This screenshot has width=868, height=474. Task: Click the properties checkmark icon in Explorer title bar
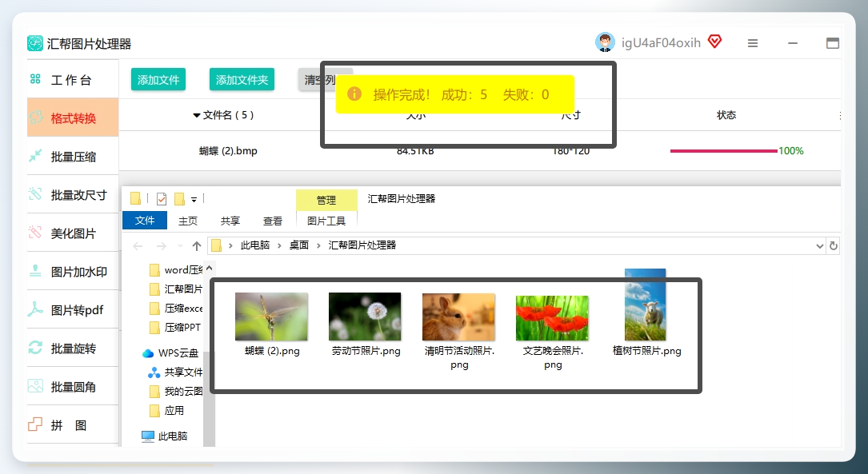tap(162, 198)
